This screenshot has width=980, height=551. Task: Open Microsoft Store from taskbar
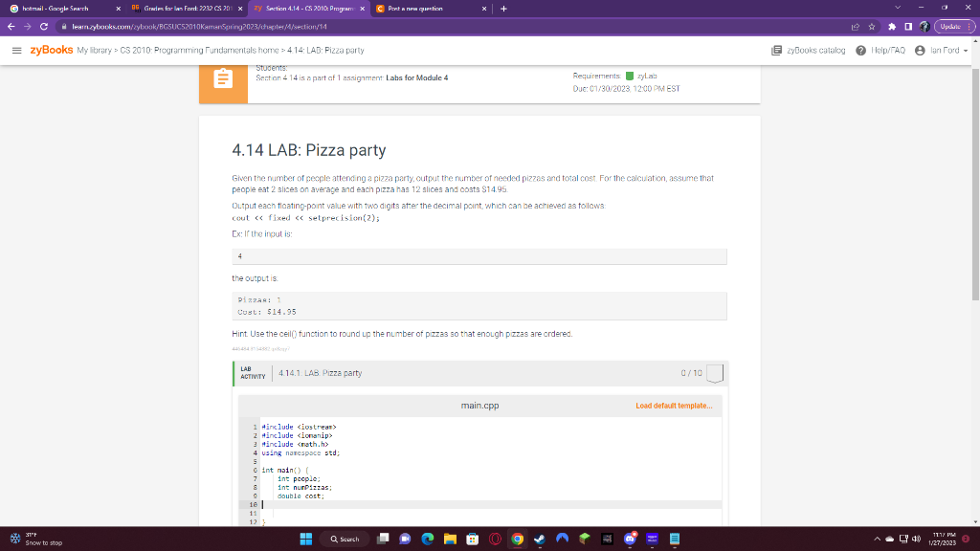473,540
